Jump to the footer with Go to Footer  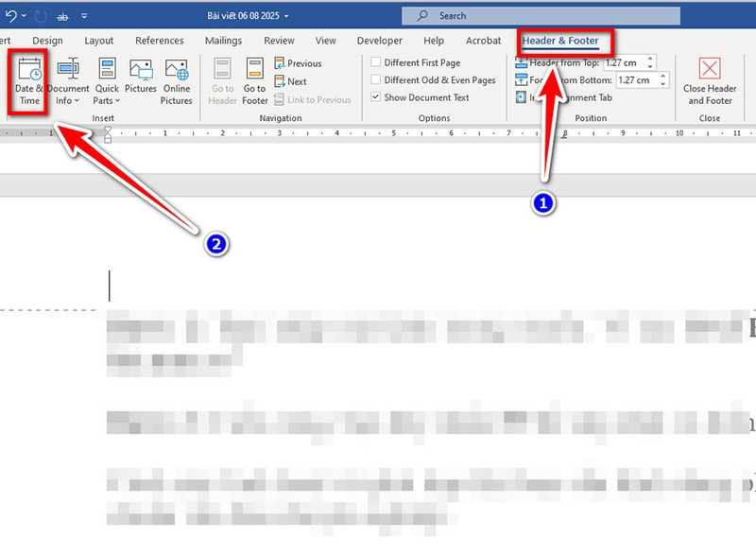pyautogui.click(x=254, y=81)
